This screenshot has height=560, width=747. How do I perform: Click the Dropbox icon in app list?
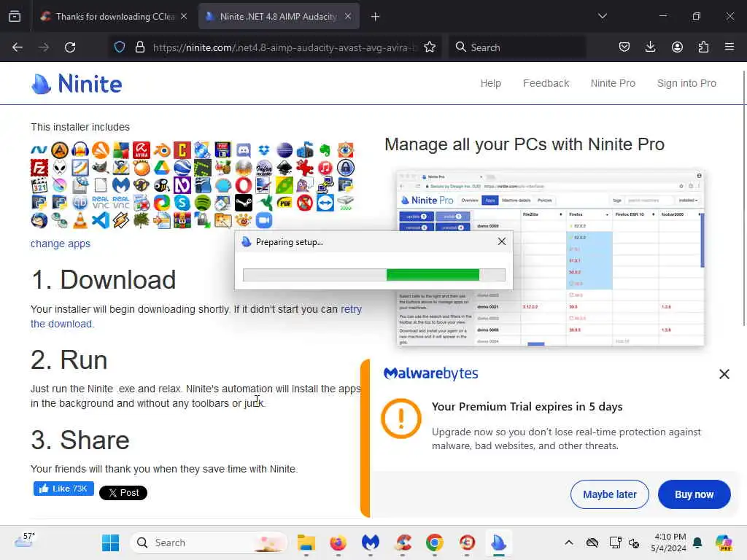264,150
